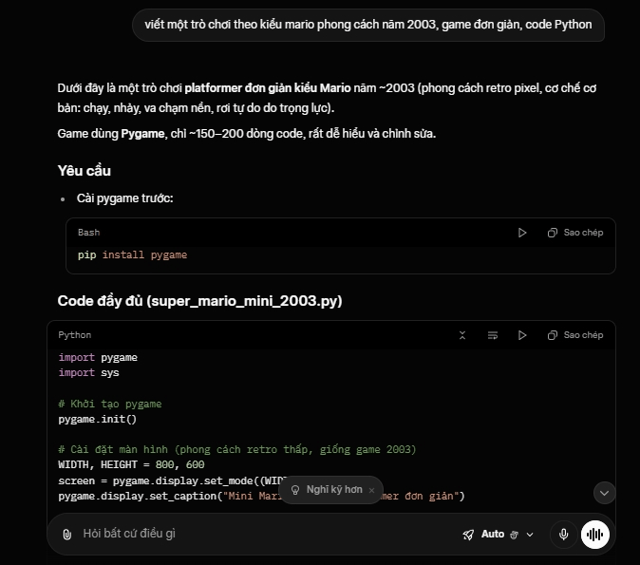Screen dimensions: 640x565
Task: Click the user prompt message bubble
Action: point(368,24)
